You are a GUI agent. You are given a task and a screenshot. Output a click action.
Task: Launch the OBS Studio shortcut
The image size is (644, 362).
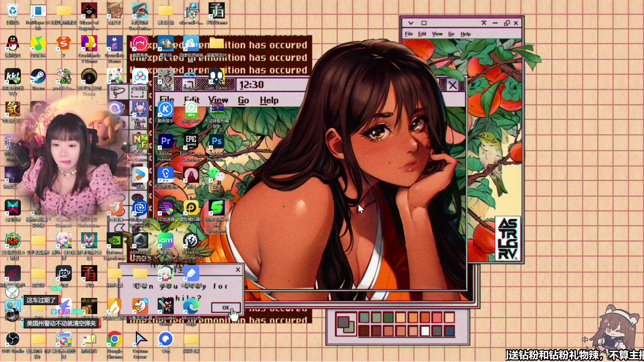pos(13,340)
